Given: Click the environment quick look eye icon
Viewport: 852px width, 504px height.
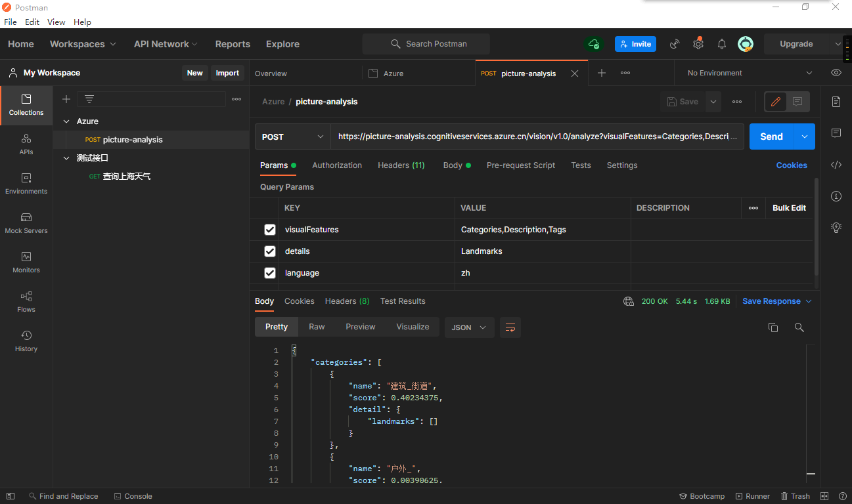Looking at the screenshot, I should click(836, 73).
